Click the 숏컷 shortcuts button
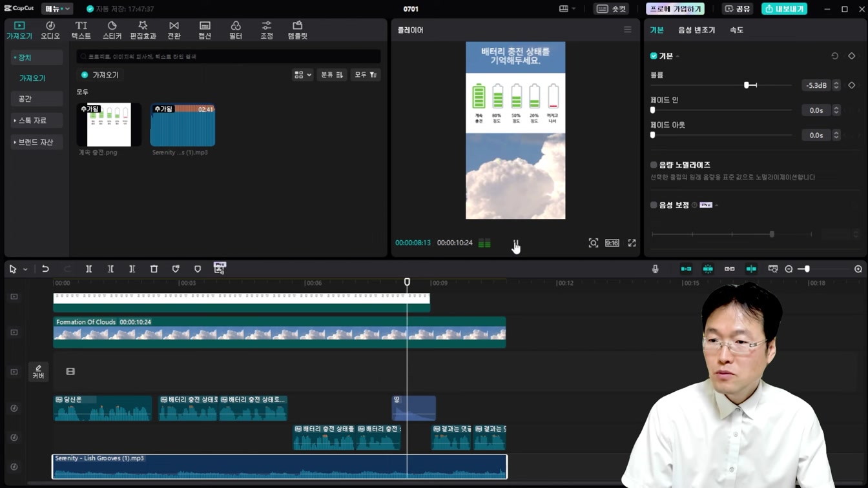The width and height of the screenshot is (868, 488). point(611,9)
